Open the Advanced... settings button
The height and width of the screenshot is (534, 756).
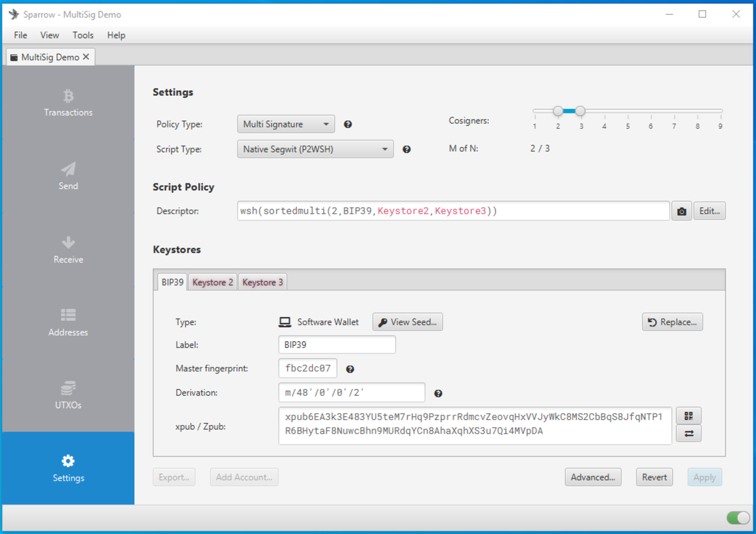tap(593, 477)
